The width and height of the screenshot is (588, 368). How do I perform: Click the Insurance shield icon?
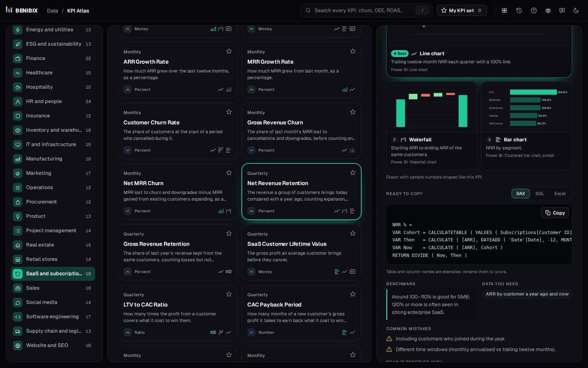click(18, 116)
